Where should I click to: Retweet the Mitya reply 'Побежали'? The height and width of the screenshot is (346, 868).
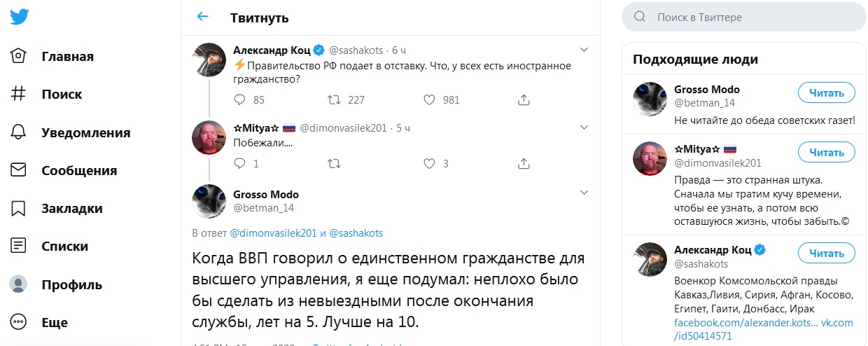coord(335,163)
